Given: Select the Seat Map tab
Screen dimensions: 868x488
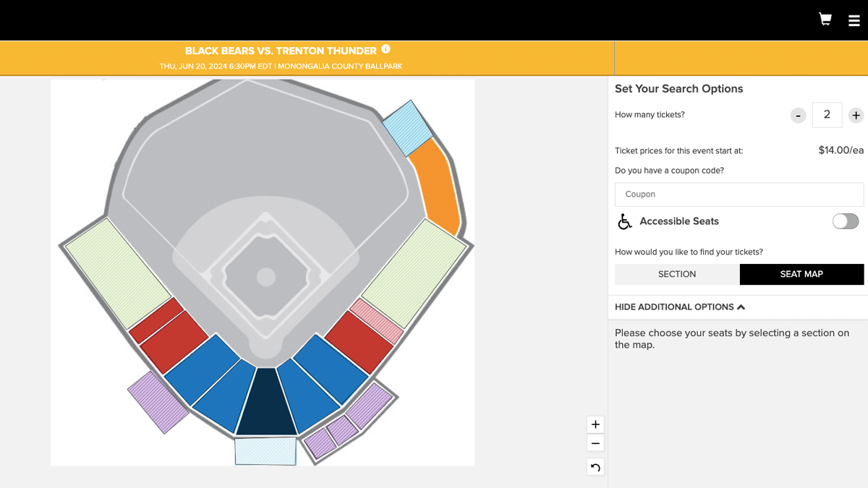Looking at the screenshot, I should 801,274.
